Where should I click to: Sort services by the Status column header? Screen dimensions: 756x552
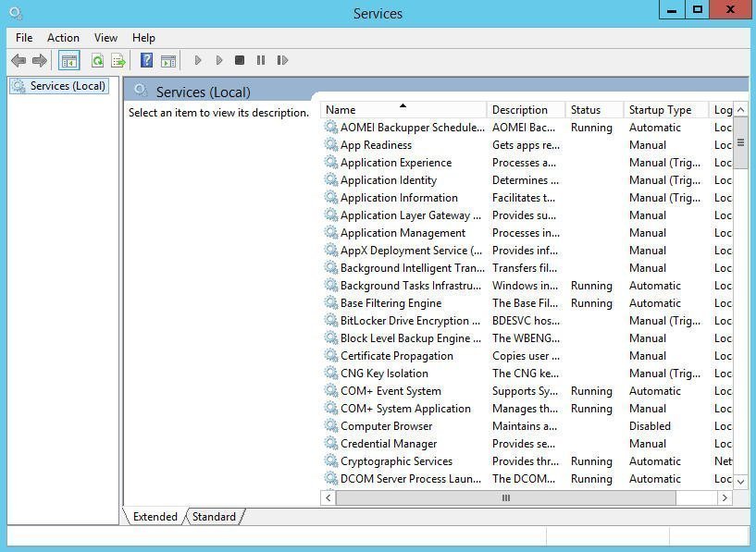tap(586, 110)
